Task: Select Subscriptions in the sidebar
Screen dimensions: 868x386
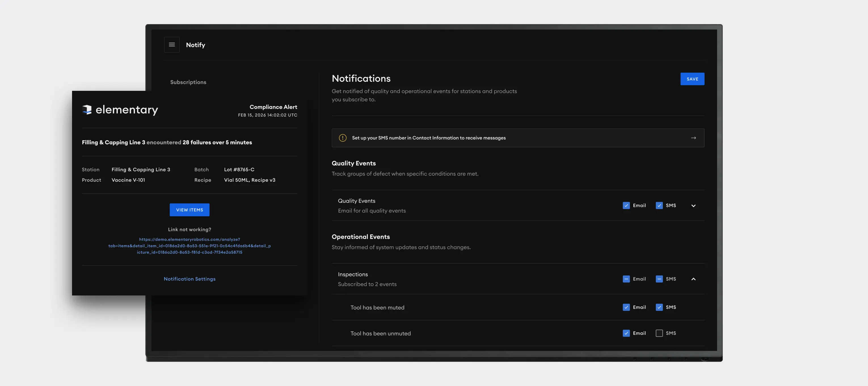Action: (188, 82)
